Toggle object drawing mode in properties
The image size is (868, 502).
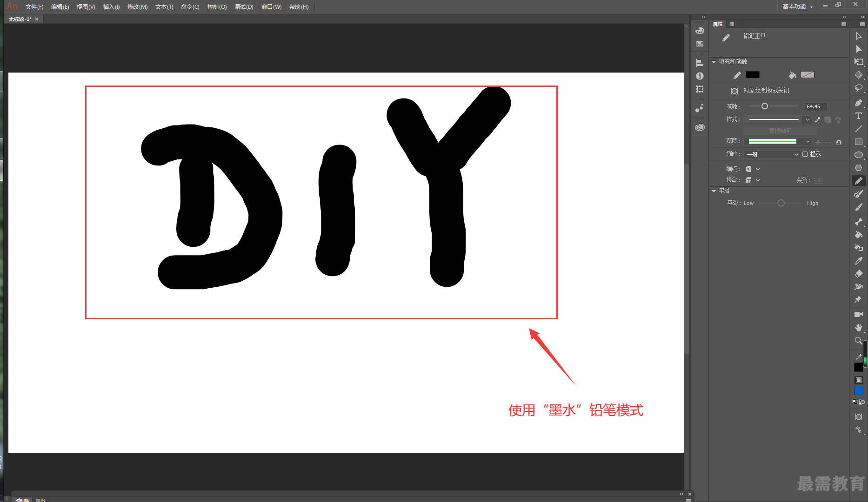click(x=734, y=91)
